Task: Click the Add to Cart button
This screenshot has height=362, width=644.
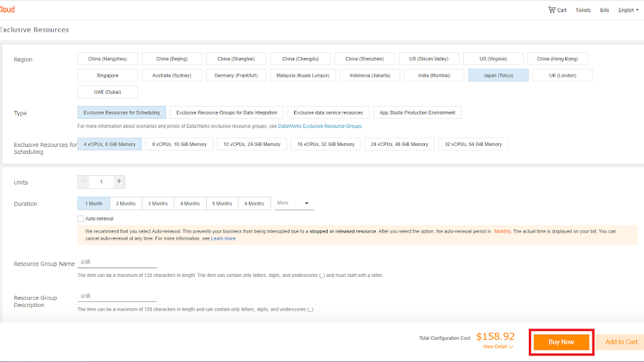Action: click(x=620, y=342)
